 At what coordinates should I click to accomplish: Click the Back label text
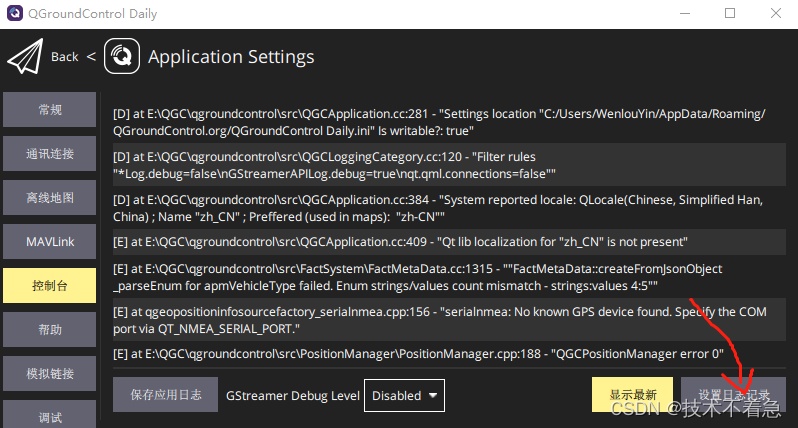[65, 57]
